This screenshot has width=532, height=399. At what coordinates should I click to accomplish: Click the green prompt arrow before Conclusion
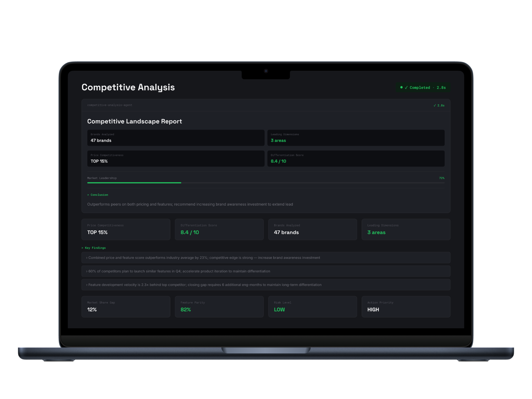(x=88, y=195)
